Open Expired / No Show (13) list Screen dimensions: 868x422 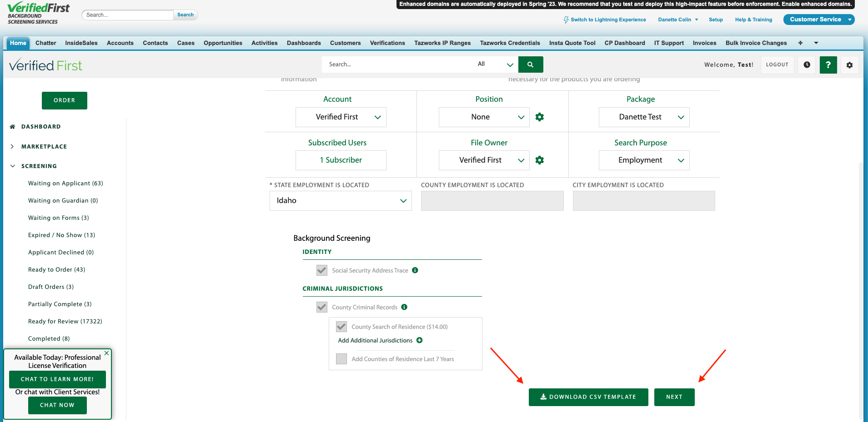click(61, 235)
